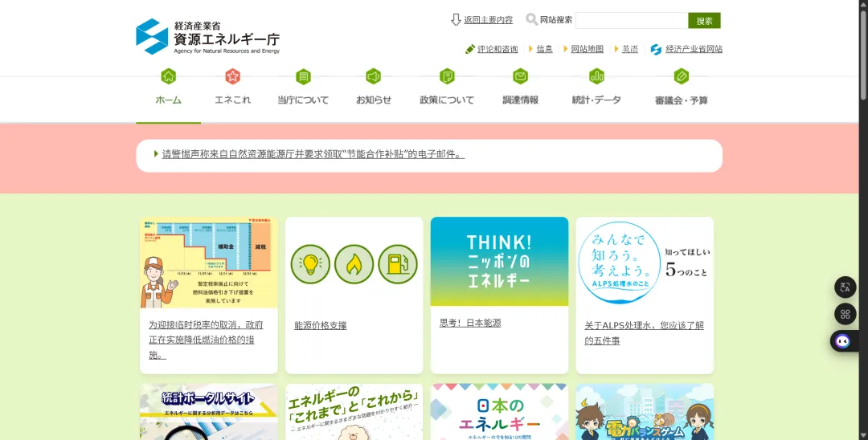Open the 网站地图 link
Viewport: 868px width, 440px height.
coord(588,49)
